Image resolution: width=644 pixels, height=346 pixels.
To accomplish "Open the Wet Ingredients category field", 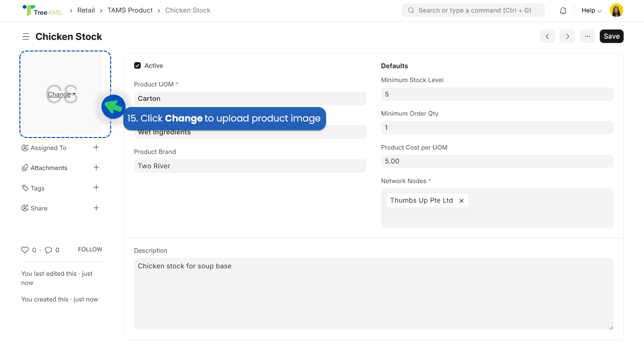I will click(250, 132).
